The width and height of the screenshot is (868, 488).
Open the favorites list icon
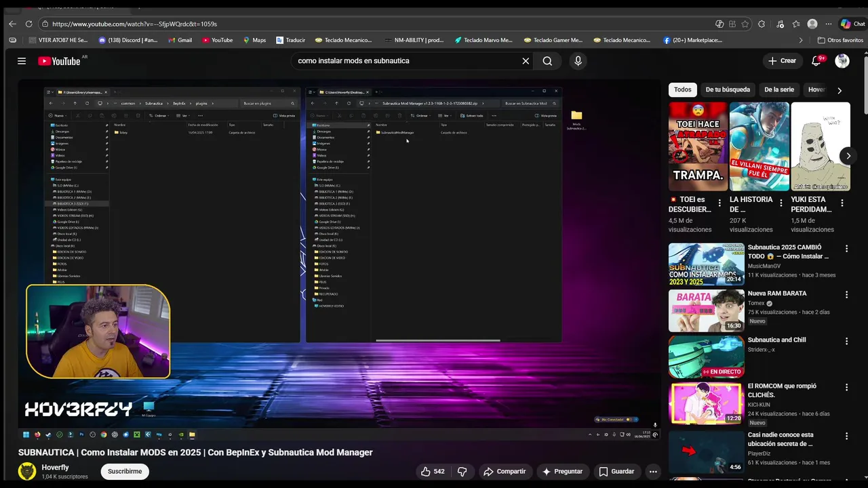[795, 24]
